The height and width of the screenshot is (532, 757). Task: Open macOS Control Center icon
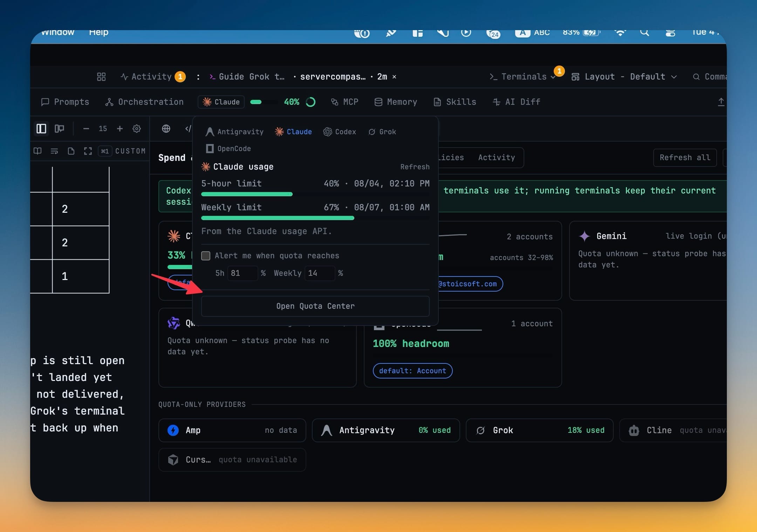pyautogui.click(x=670, y=33)
